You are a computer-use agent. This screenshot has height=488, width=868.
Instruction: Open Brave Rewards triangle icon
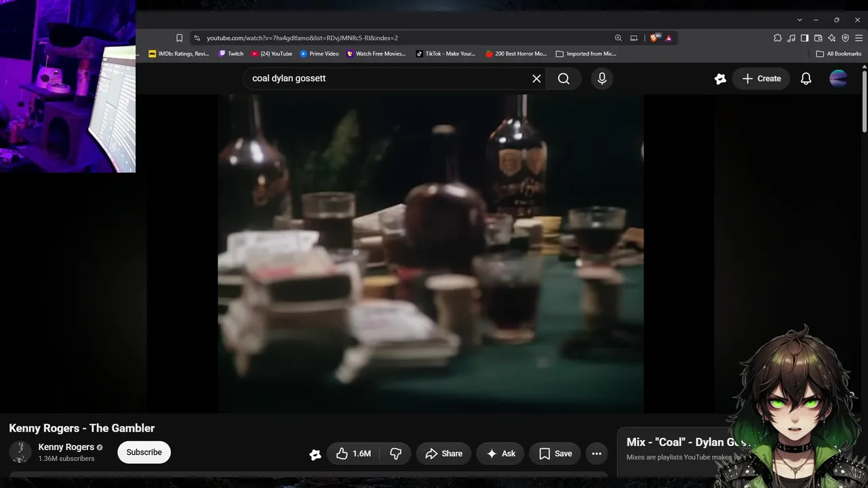point(669,38)
